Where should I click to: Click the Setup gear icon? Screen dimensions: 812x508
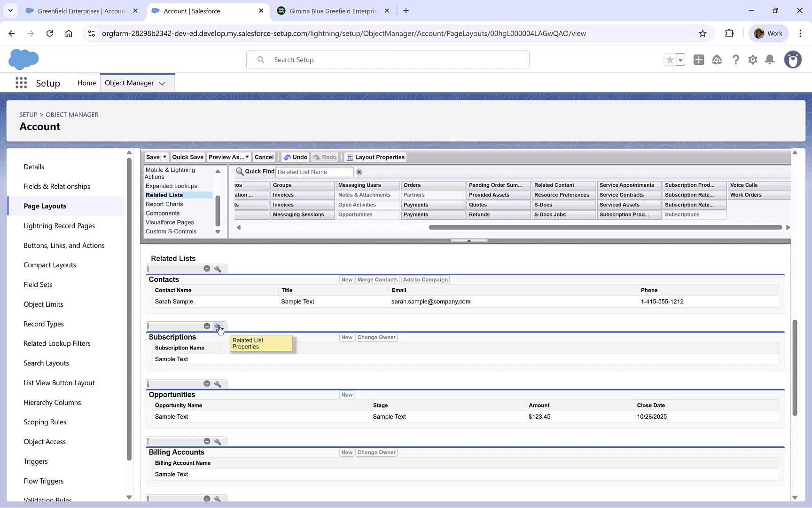(752, 60)
